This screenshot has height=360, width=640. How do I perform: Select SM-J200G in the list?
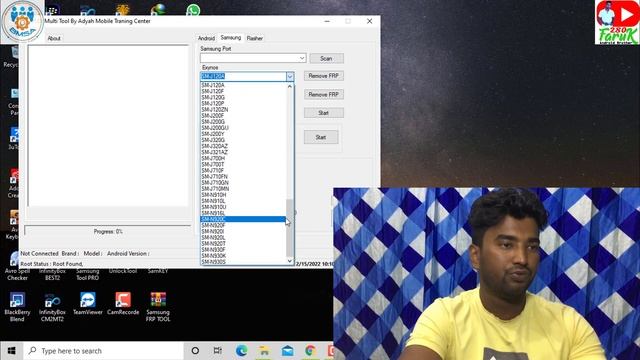coord(243,122)
